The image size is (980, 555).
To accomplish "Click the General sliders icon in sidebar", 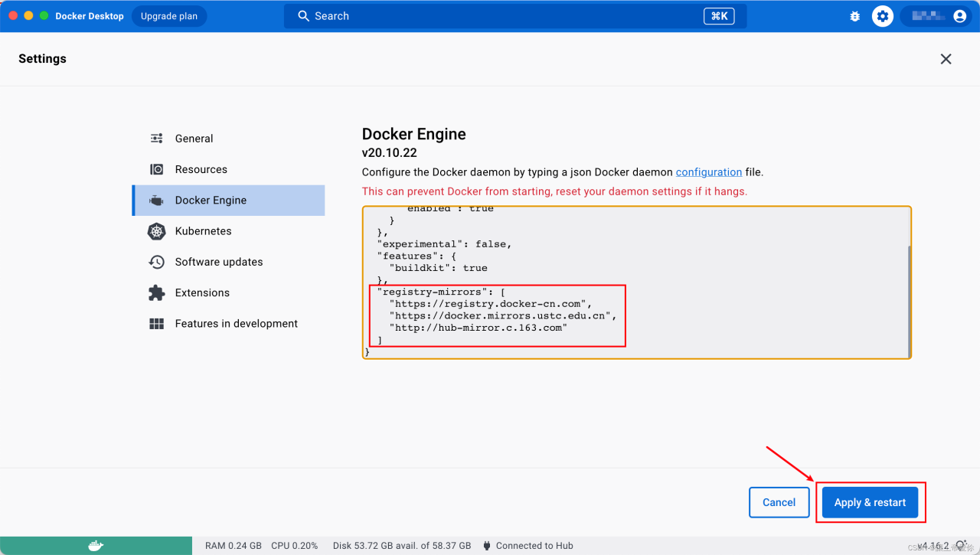I will point(156,139).
